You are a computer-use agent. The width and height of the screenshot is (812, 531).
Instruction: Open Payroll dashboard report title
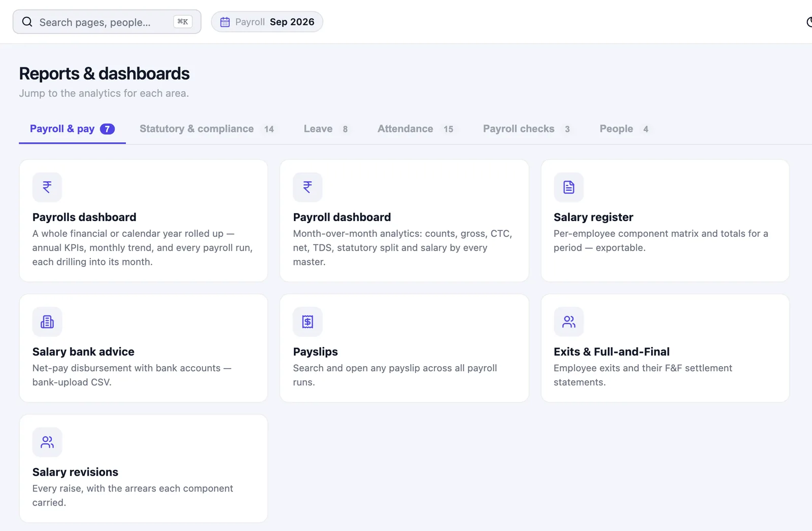tap(342, 217)
